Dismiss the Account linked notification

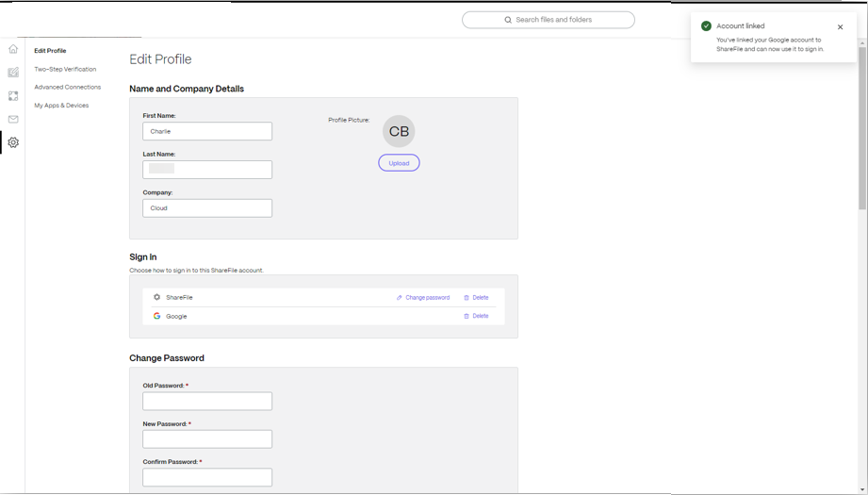click(840, 27)
